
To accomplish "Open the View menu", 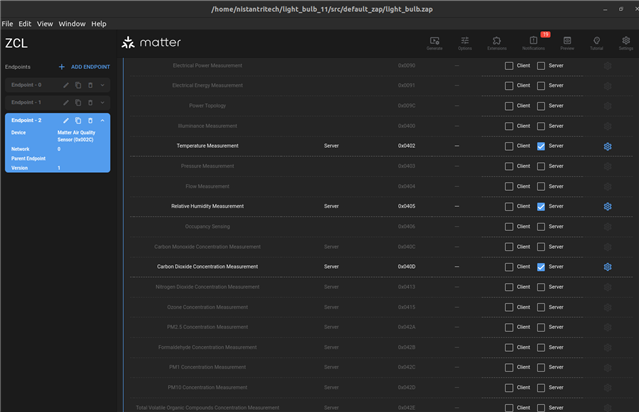I will (x=45, y=24).
